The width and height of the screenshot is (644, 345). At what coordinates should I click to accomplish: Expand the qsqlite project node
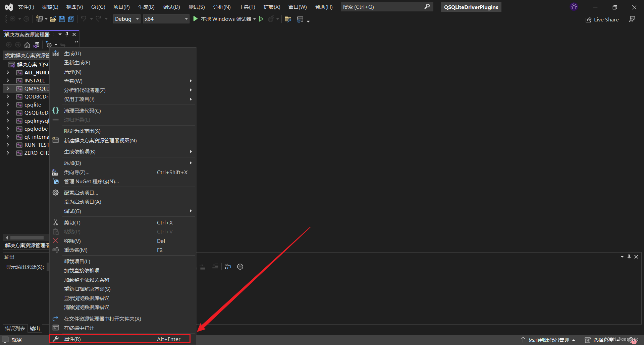click(8, 105)
